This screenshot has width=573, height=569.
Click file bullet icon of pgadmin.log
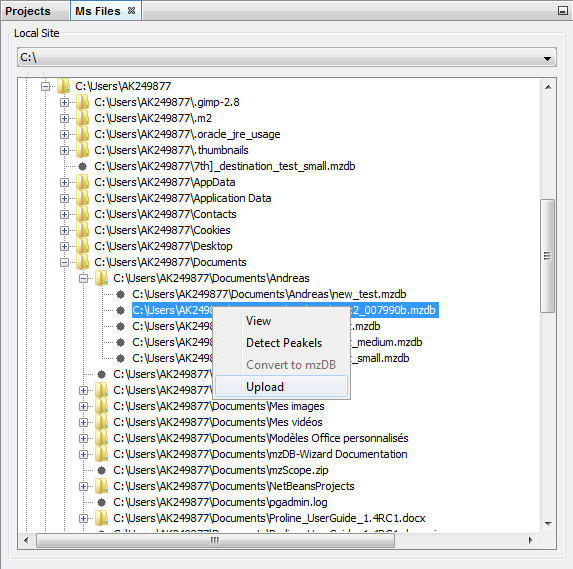coord(102,502)
